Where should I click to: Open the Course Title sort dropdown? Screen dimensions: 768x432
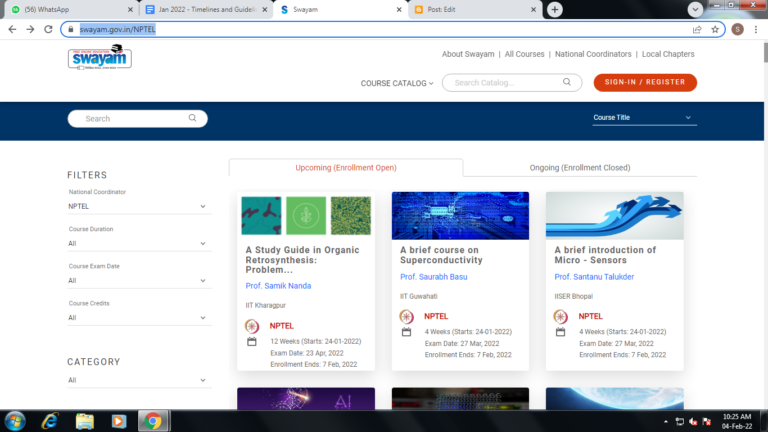(642, 118)
